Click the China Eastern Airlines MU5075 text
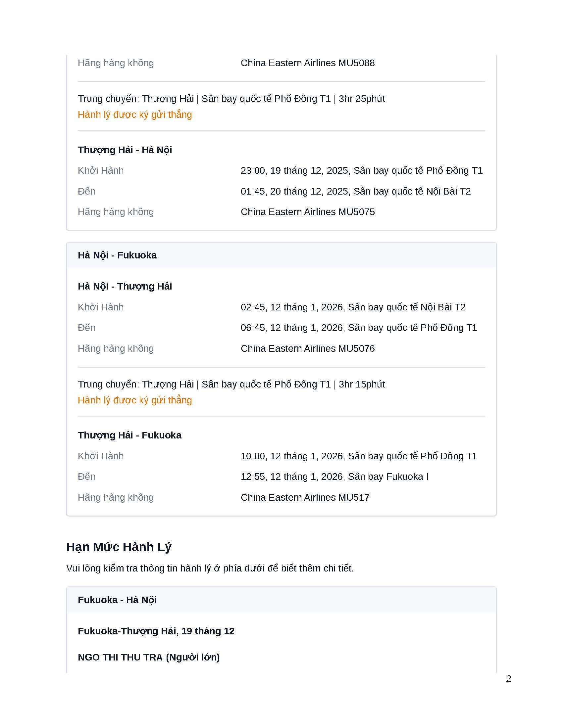 (308, 212)
